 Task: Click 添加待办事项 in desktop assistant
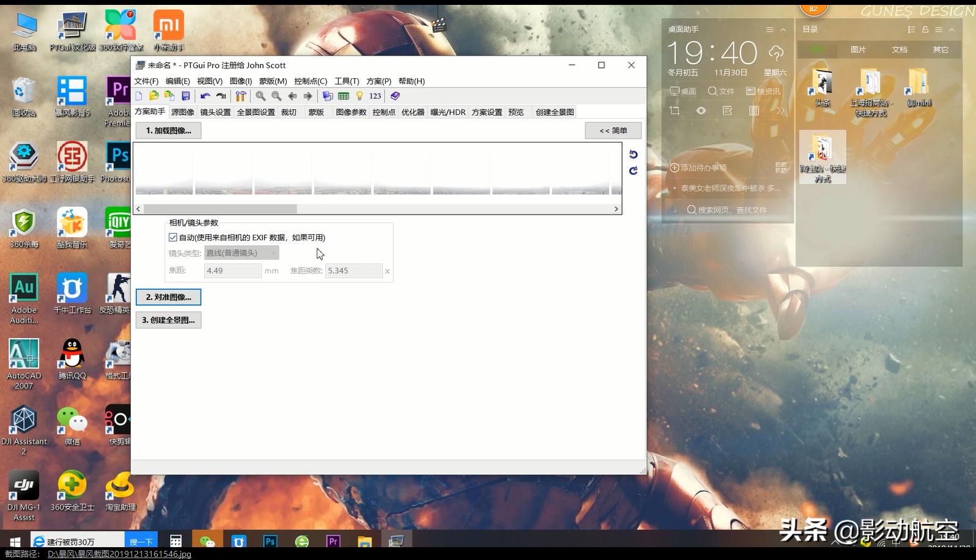point(698,168)
